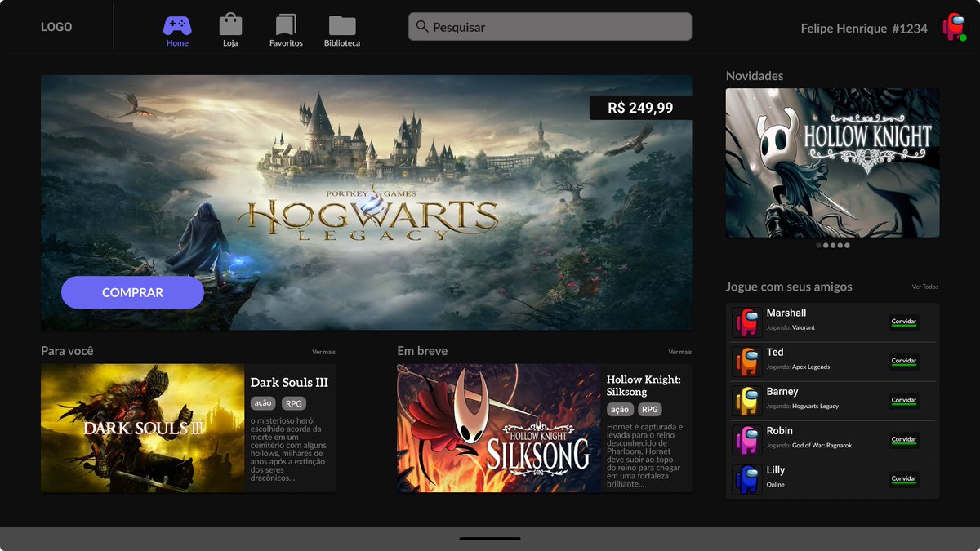Click the home indicator bar at bottom

point(490,539)
